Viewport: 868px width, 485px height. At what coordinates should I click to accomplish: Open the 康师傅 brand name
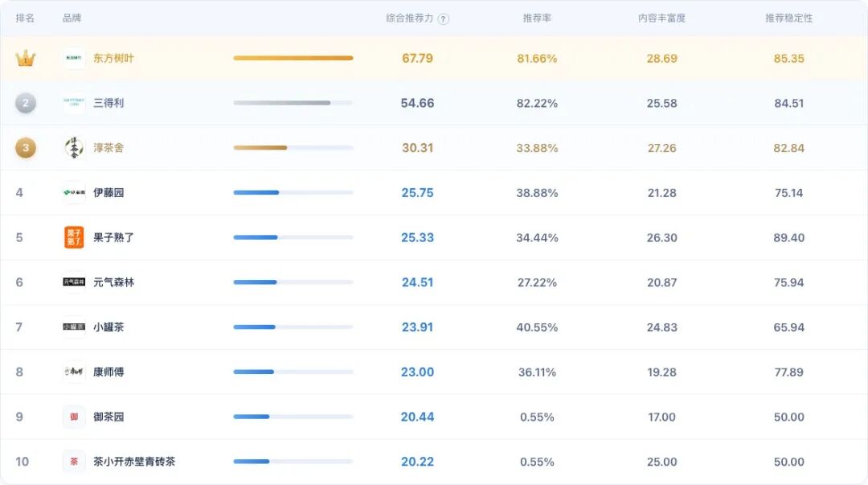pos(108,372)
